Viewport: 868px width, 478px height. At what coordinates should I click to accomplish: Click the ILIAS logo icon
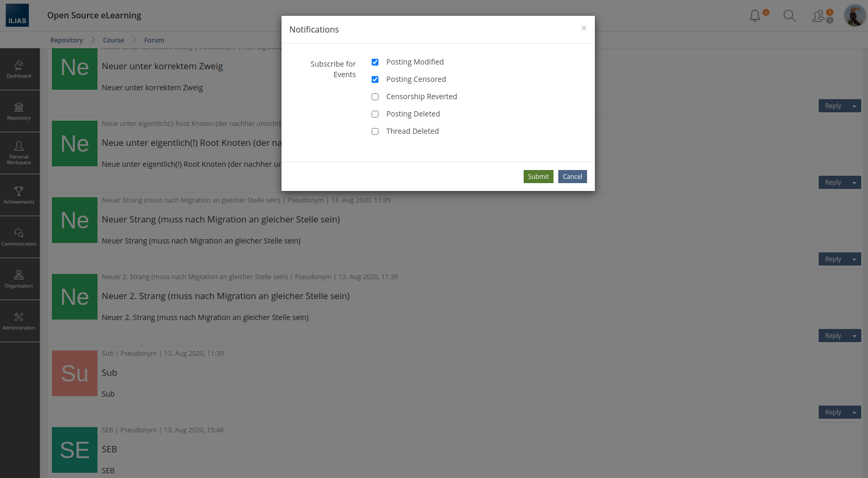17,15
